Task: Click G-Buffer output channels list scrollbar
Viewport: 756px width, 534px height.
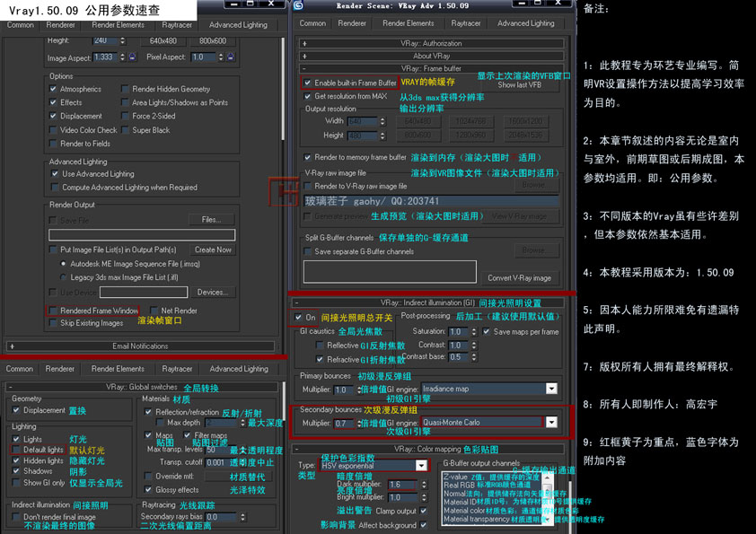Action: tap(547, 498)
